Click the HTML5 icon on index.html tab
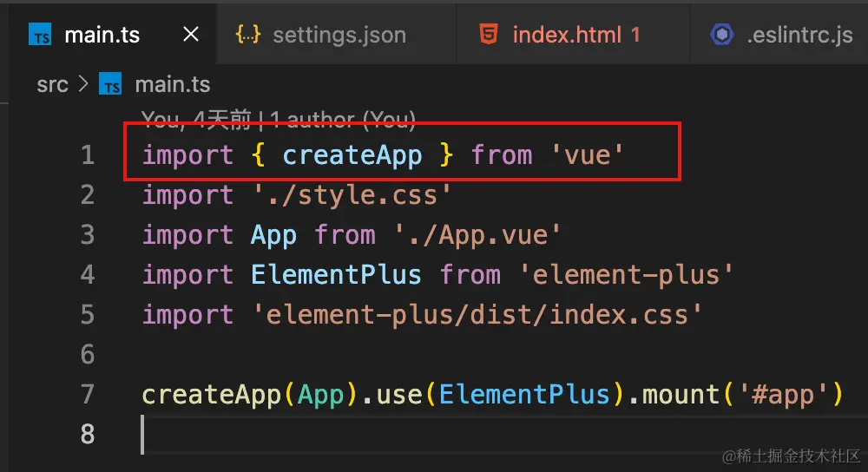868x472 pixels. 488,35
